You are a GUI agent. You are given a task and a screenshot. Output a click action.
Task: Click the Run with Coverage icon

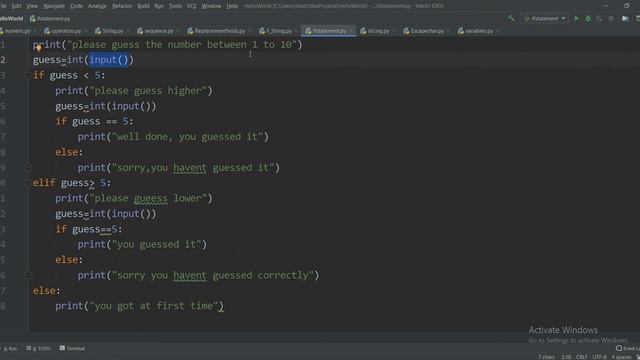click(x=599, y=18)
